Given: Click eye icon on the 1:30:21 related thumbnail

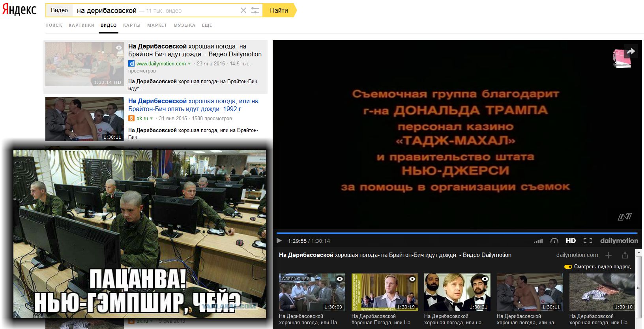Looking at the screenshot, I should [x=485, y=279].
